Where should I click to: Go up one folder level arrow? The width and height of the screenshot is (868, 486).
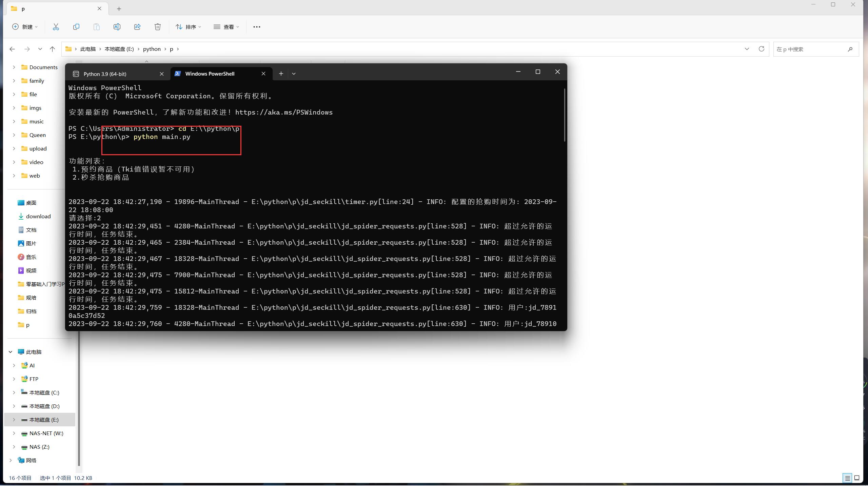coord(52,49)
